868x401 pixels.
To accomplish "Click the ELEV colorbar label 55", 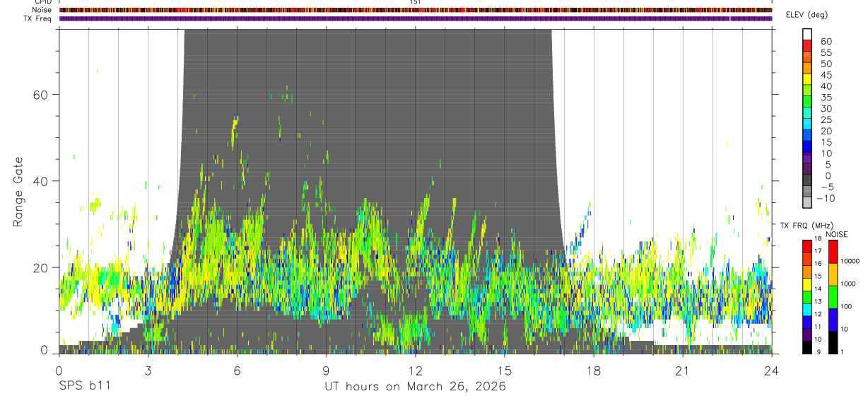I will pos(826,53).
